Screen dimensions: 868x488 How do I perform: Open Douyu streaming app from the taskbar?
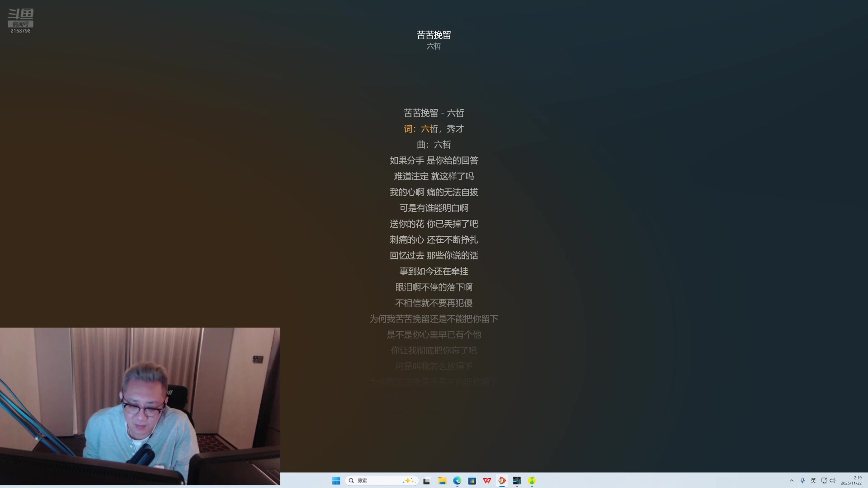502,480
